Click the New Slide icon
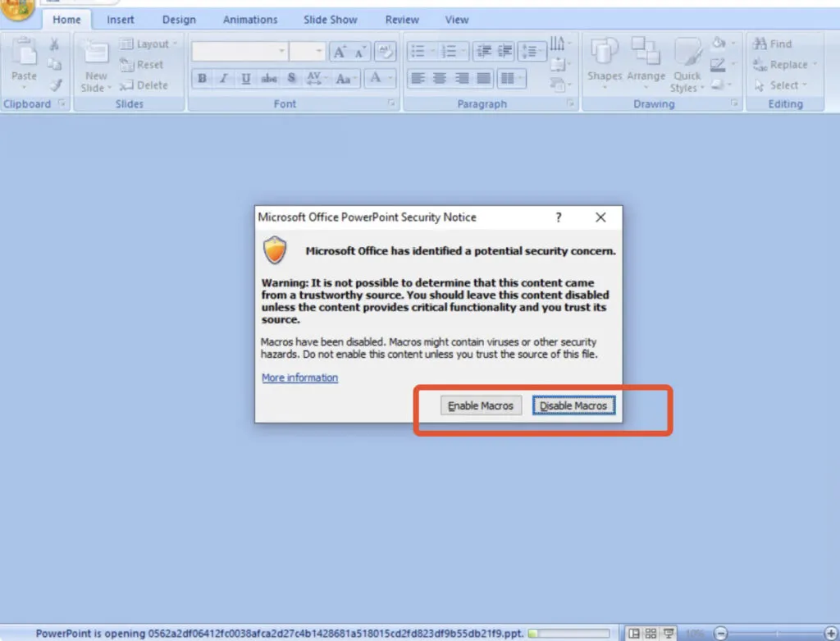This screenshot has width=840, height=641. click(97, 53)
